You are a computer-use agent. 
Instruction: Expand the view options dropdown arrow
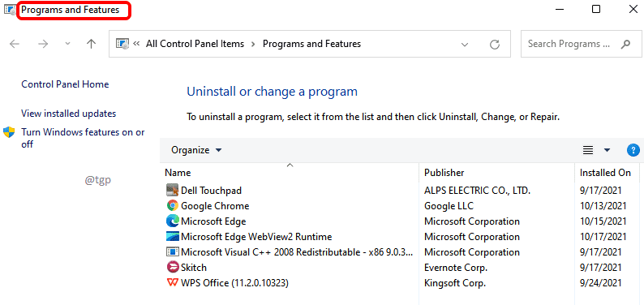point(607,150)
